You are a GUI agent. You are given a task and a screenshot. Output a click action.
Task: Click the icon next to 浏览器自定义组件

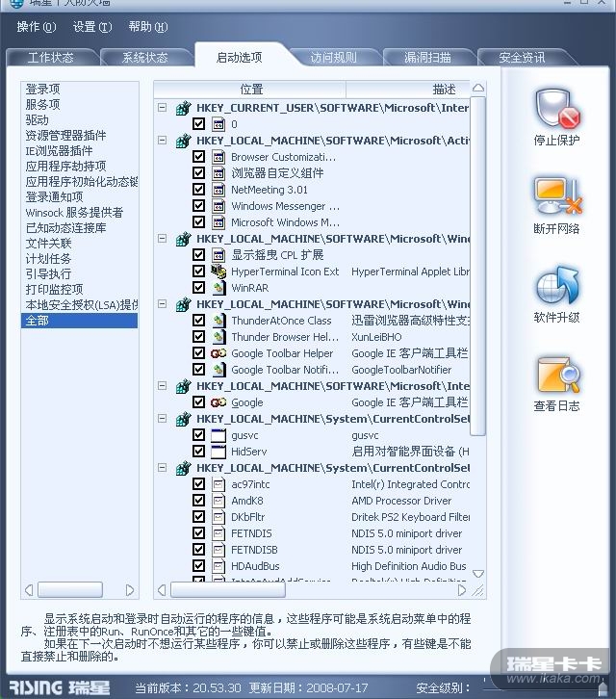coord(218,173)
